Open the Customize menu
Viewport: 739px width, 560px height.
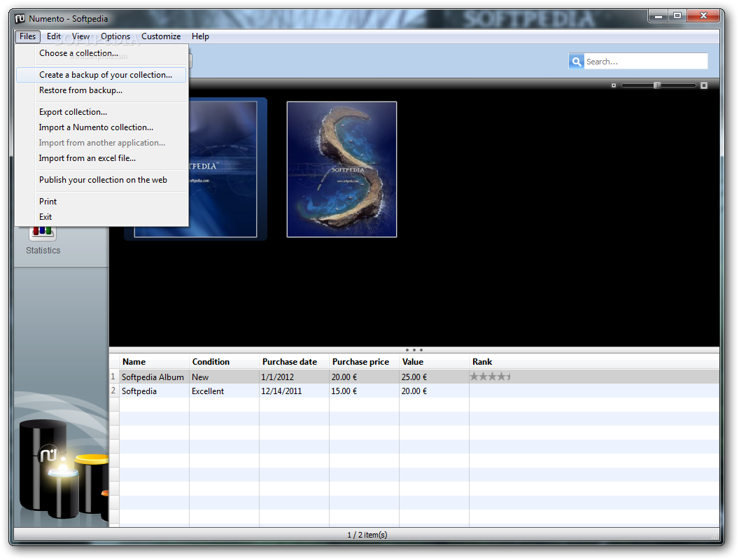161,36
